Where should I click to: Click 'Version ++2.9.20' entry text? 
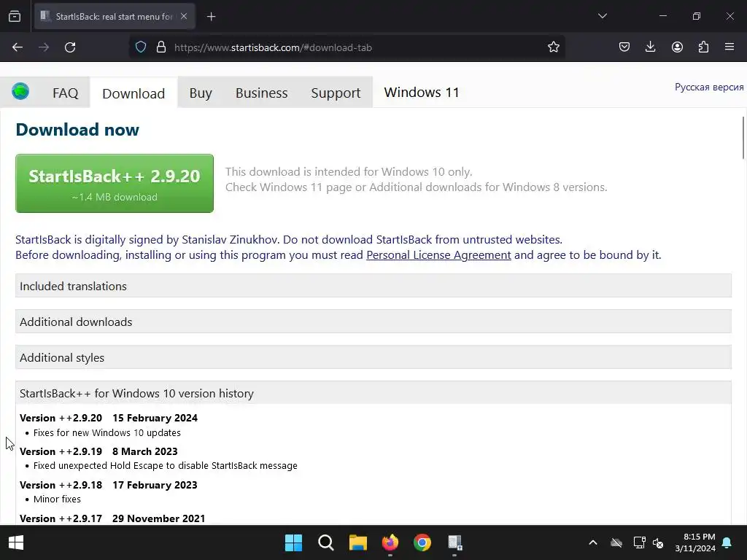(61, 418)
